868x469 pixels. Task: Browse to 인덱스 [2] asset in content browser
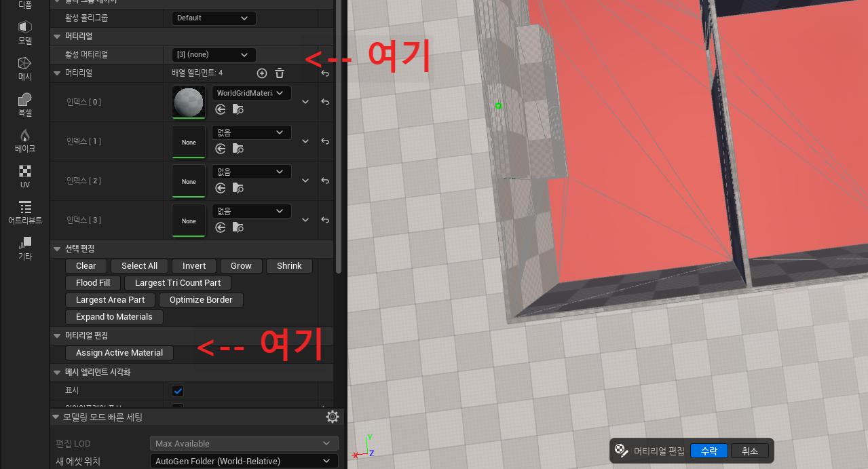238,188
